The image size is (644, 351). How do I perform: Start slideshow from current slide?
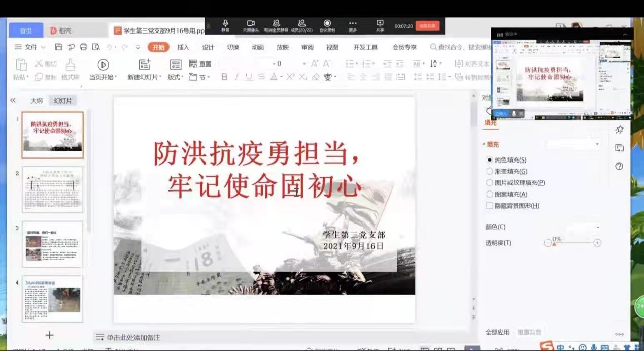103,65
